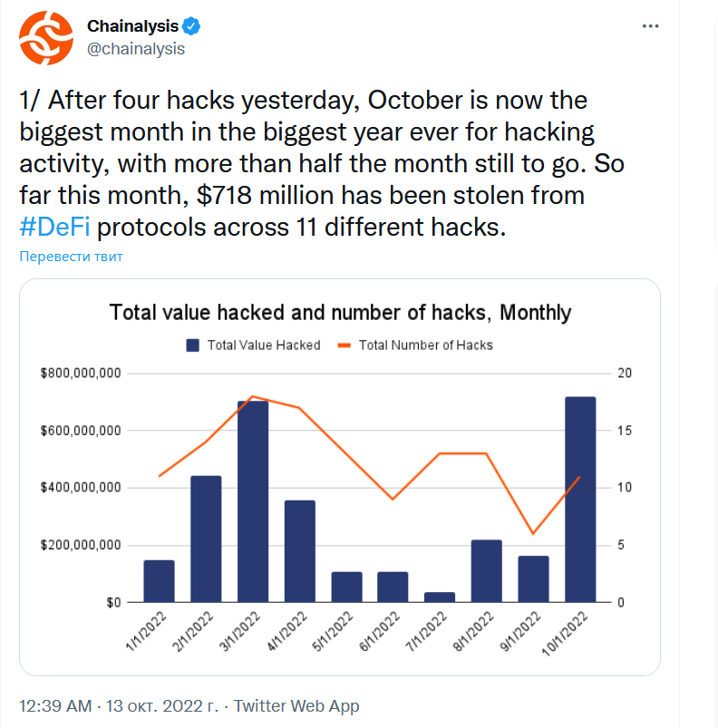Click the "Перевести твит" translate link
Viewport: 718px width, 728px height.
point(71,256)
